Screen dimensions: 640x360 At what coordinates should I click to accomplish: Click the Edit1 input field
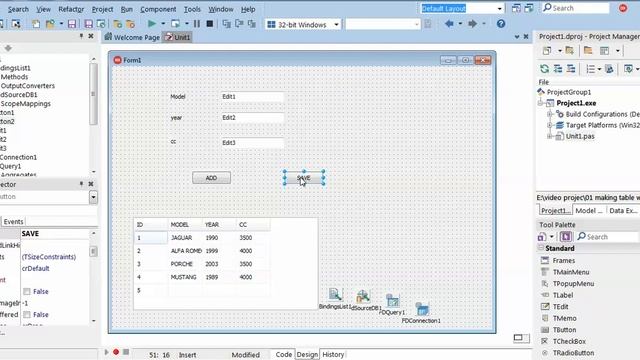[252, 97]
